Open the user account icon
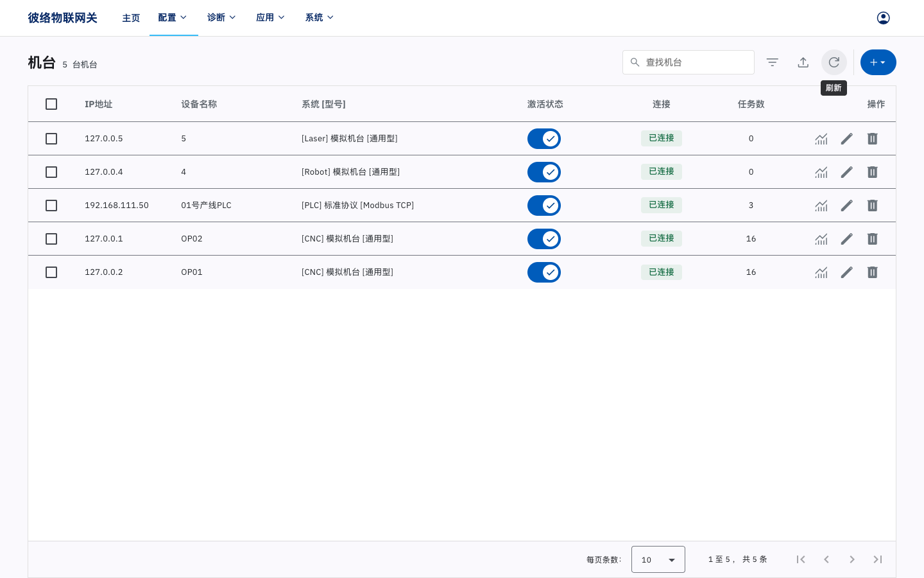This screenshot has height=578, width=924. (883, 18)
